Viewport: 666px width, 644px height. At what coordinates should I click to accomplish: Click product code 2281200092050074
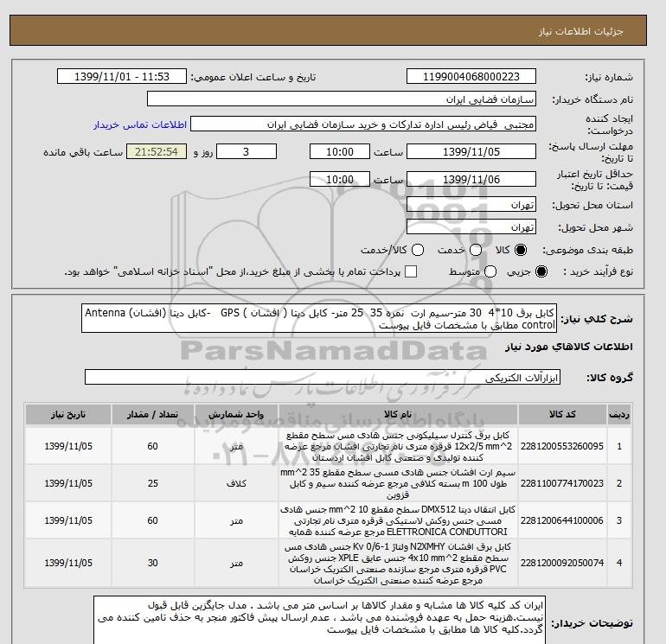(x=562, y=563)
